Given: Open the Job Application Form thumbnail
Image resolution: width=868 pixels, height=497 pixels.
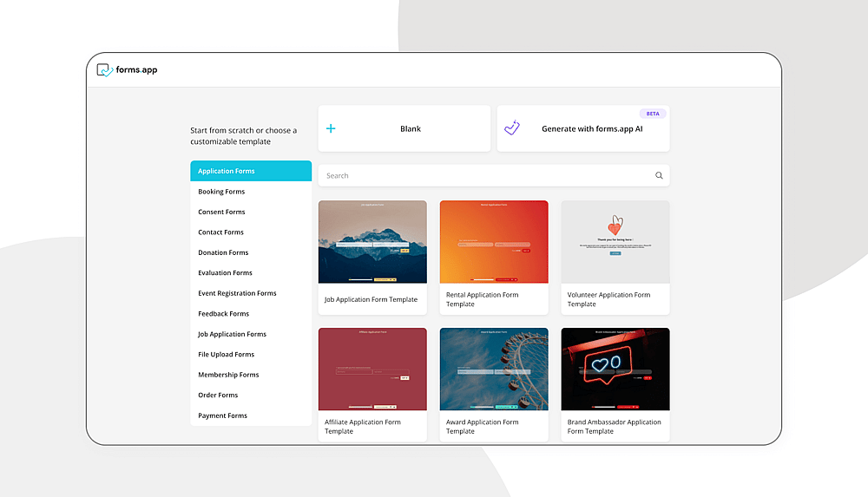Looking at the screenshot, I should point(372,242).
